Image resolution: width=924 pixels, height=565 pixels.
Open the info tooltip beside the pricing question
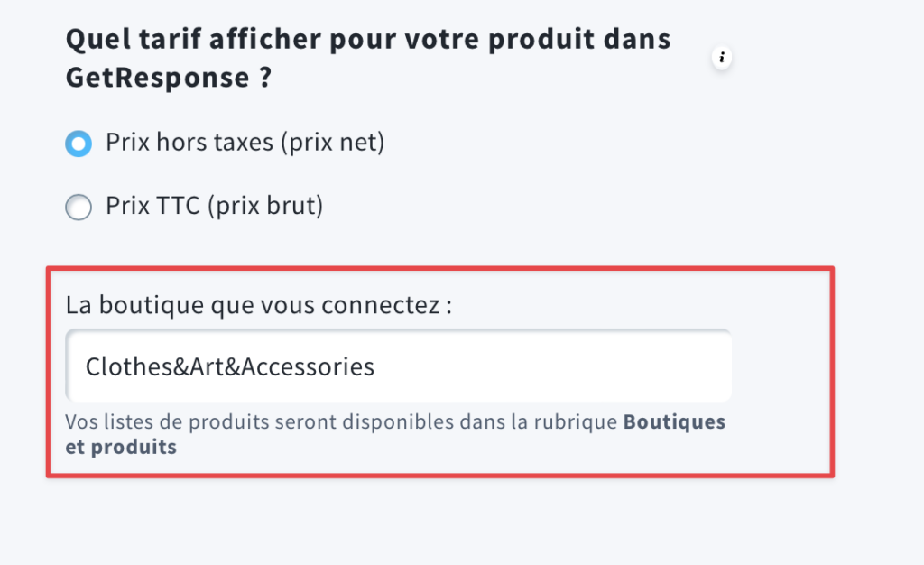coord(721,58)
